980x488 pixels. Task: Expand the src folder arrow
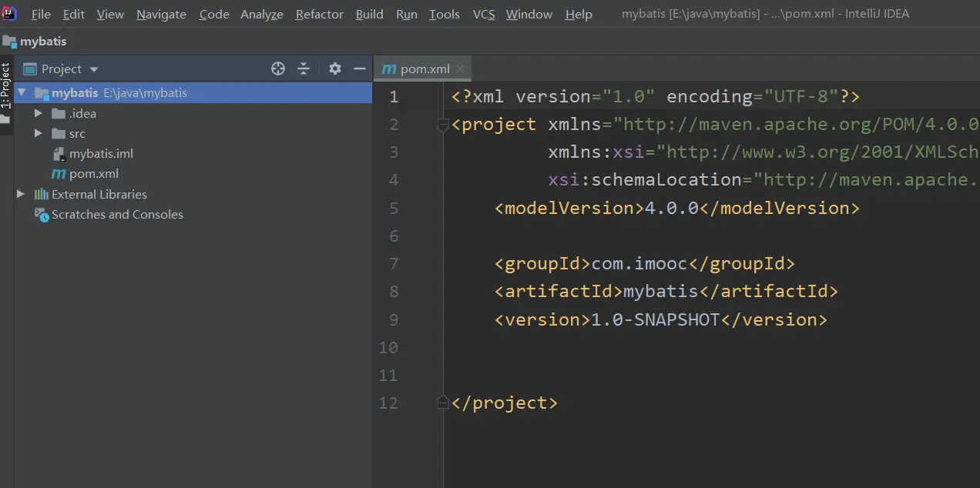(x=39, y=133)
